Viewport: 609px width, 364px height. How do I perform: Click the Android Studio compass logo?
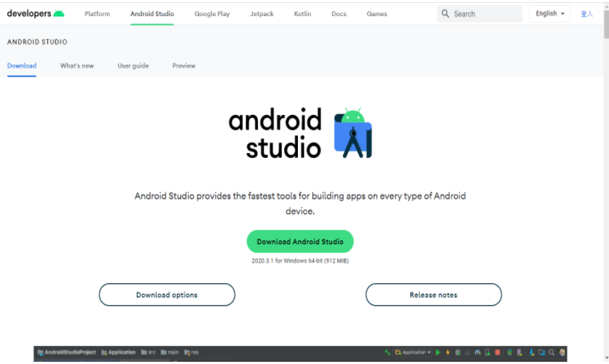(x=353, y=133)
